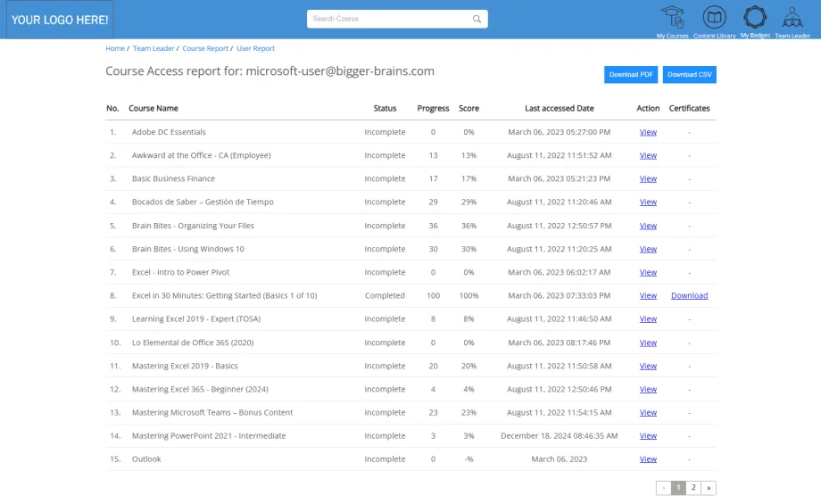Click the next page arrow
The height and width of the screenshot is (504, 821).
tap(709, 488)
